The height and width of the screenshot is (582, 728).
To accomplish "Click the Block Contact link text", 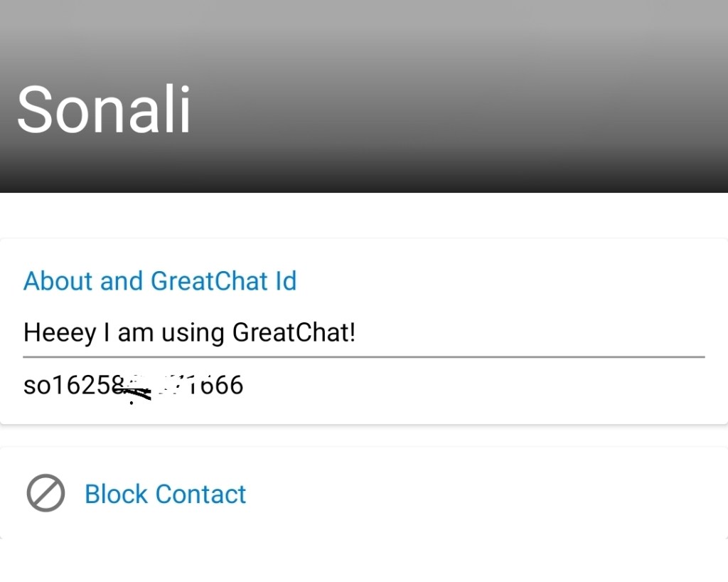I will [x=165, y=494].
